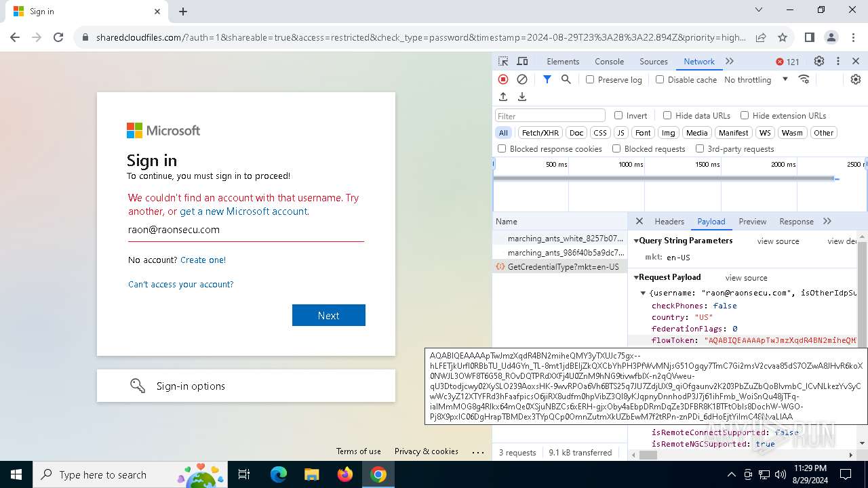Collapse the username payload object
This screenshot has width=868, height=488.
coord(643,293)
